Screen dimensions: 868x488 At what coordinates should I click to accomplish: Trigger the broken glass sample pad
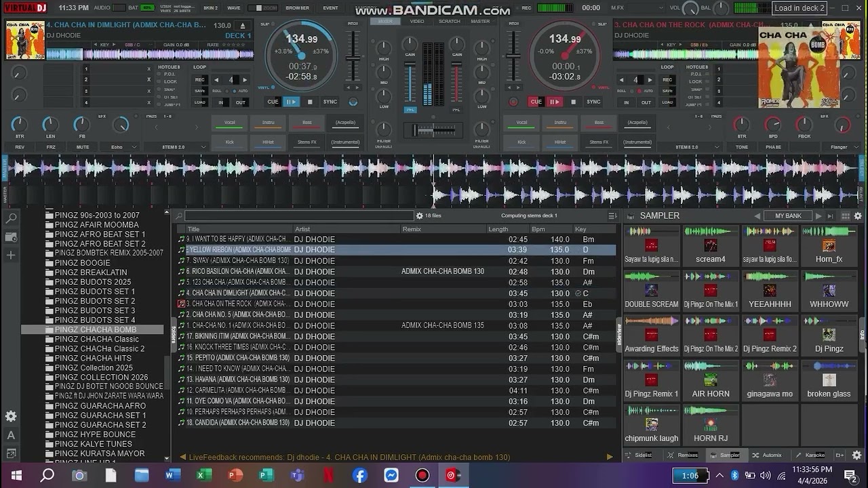(x=829, y=381)
